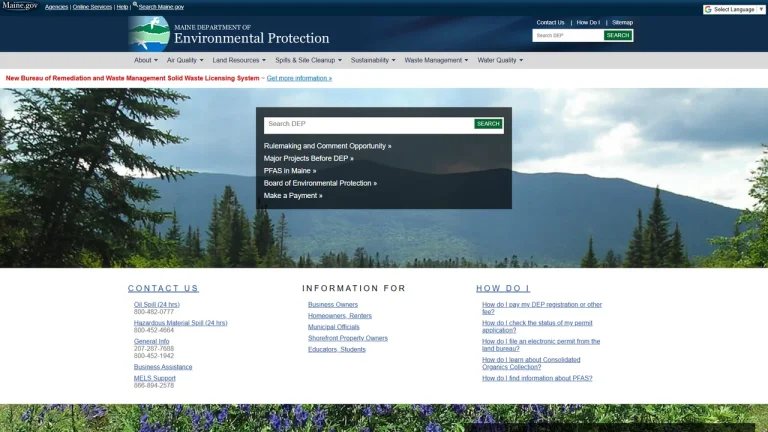Open the Help link in top bar
Image resolution: width=768 pixels, height=432 pixels.
(x=122, y=7)
